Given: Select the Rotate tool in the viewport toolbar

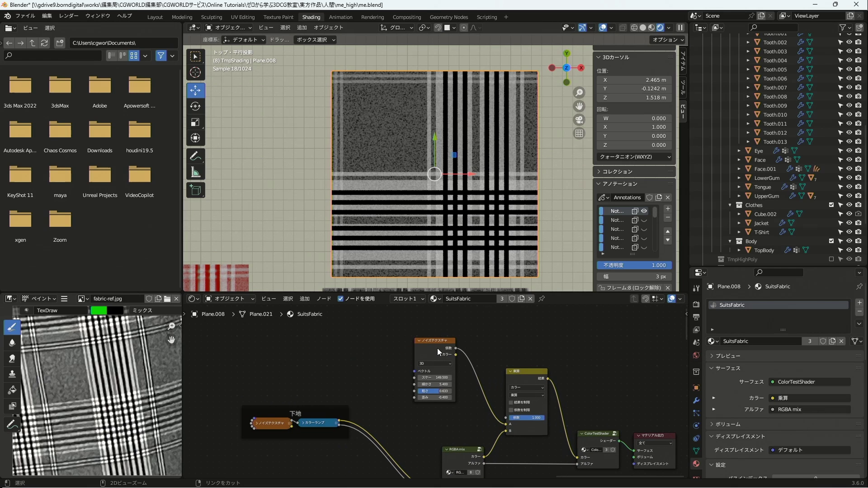Looking at the screenshot, I should (x=195, y=106).
